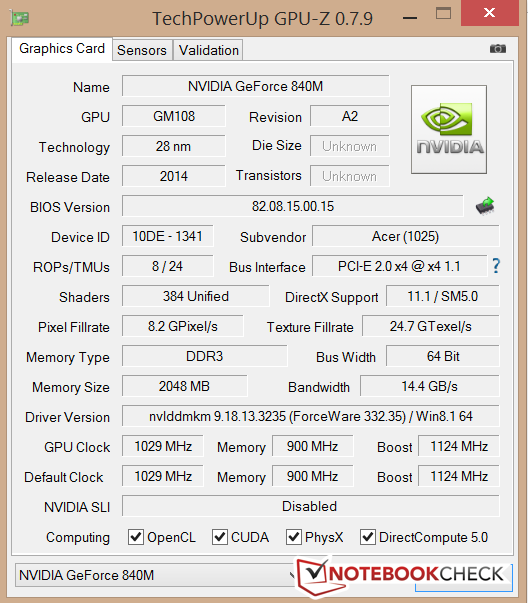Click the BIOS Version label
Viewport: 528px width, 603px height.
(70, 207)
